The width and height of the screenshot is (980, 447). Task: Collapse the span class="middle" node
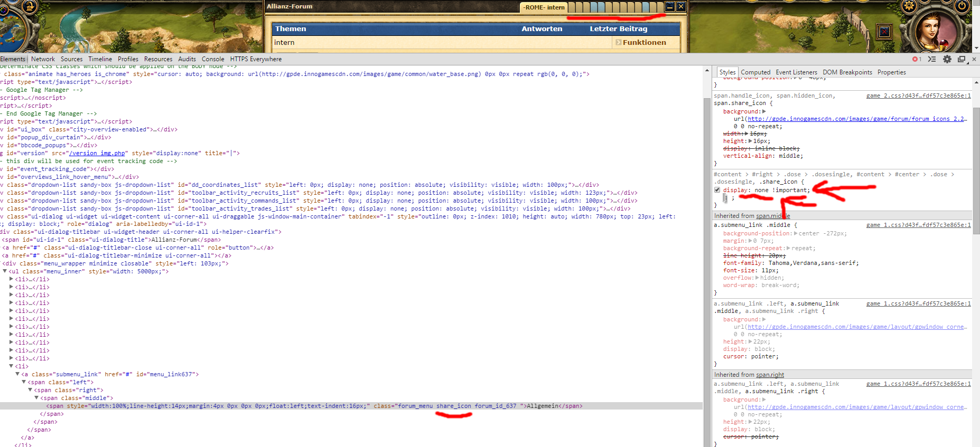(36, 398)
